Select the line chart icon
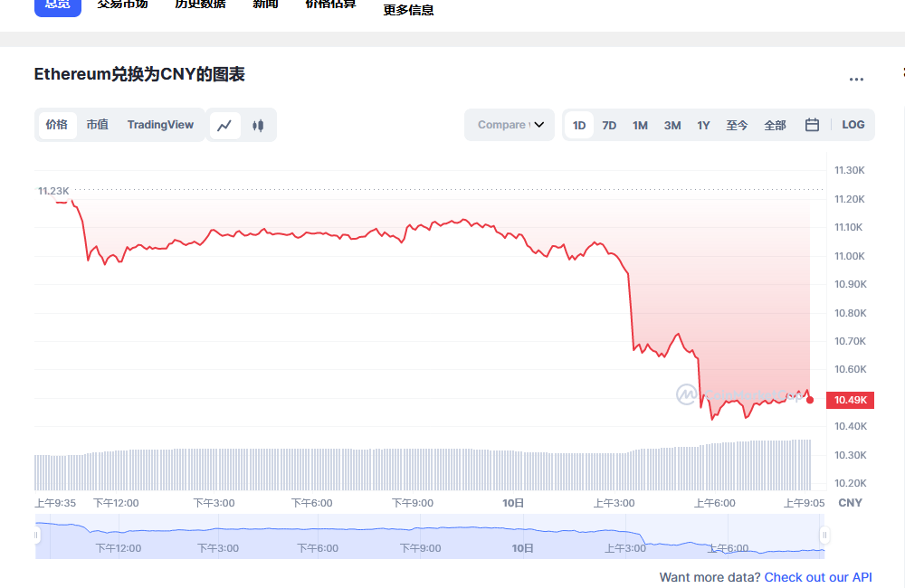This screenshot has height=588, width=905. pyautogui.click(x=225, y=125)
